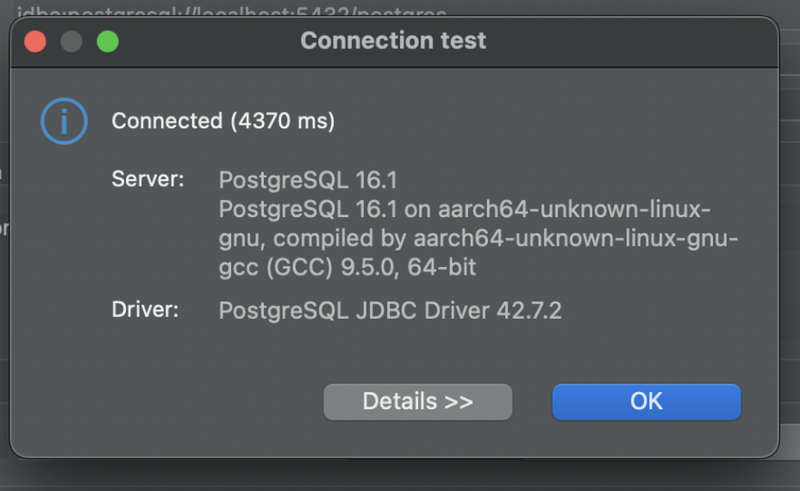Click the 'gcc (GCC) 9.5.0, 64-bit' text

point(347,267)
